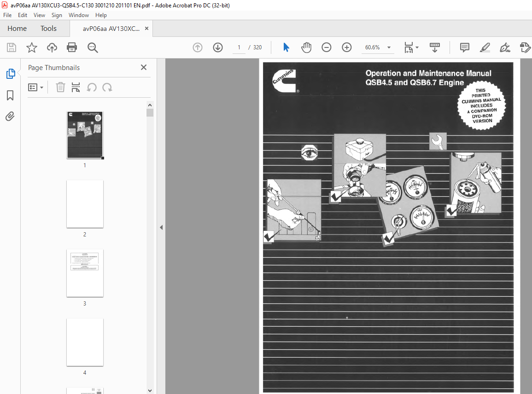Click the thumbnails scrollbar thumb
532x394 pixels.
pos(150,112)
